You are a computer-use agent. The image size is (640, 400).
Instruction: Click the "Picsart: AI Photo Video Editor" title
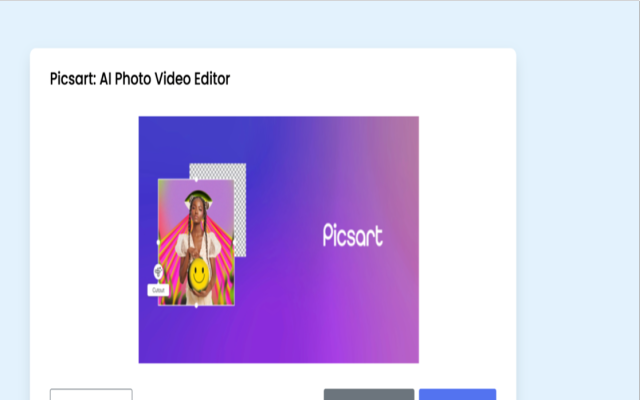tap(140, 79)
